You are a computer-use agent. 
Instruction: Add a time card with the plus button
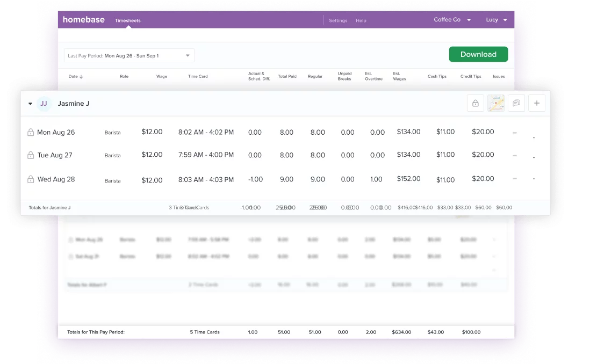536,104
